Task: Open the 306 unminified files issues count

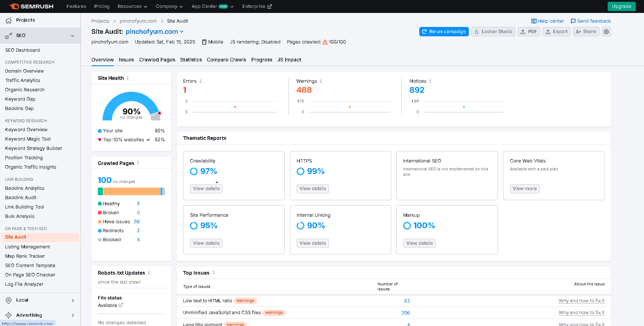Action: (406, 313)
